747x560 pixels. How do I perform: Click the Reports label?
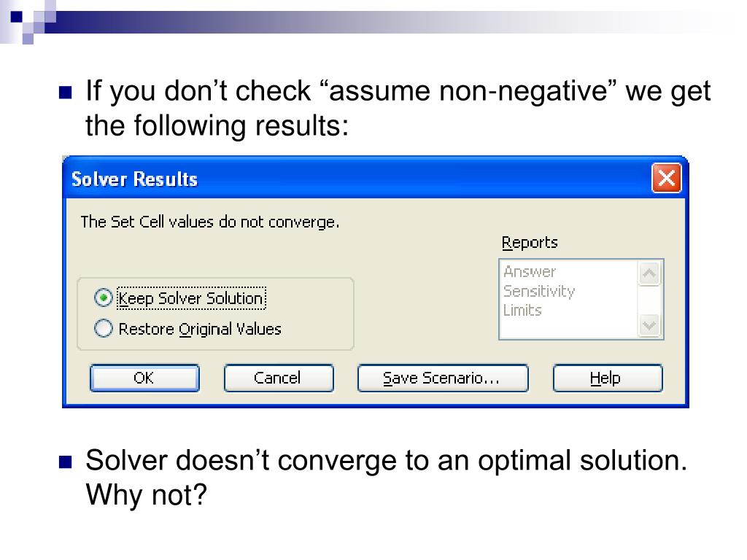click(x=530, y=243)
